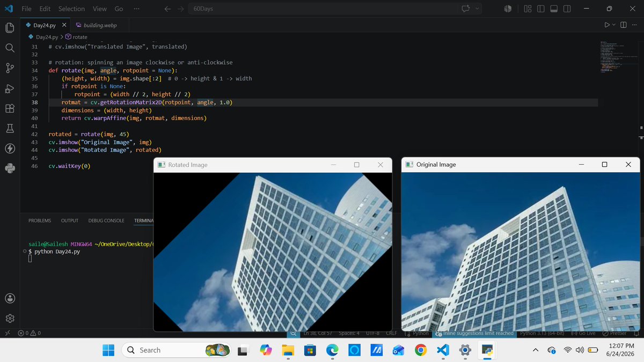The height and width of the screenshot is (362, 644).
Task: Go forward with the right arrow
Action: [180, 9]
